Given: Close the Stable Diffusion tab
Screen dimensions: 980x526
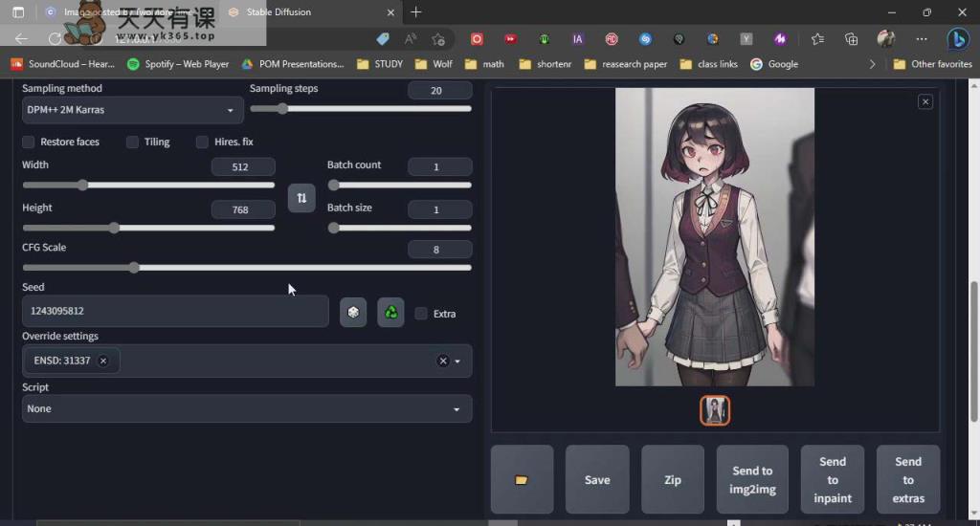Looking at the screenshot, I should (390, 11).
